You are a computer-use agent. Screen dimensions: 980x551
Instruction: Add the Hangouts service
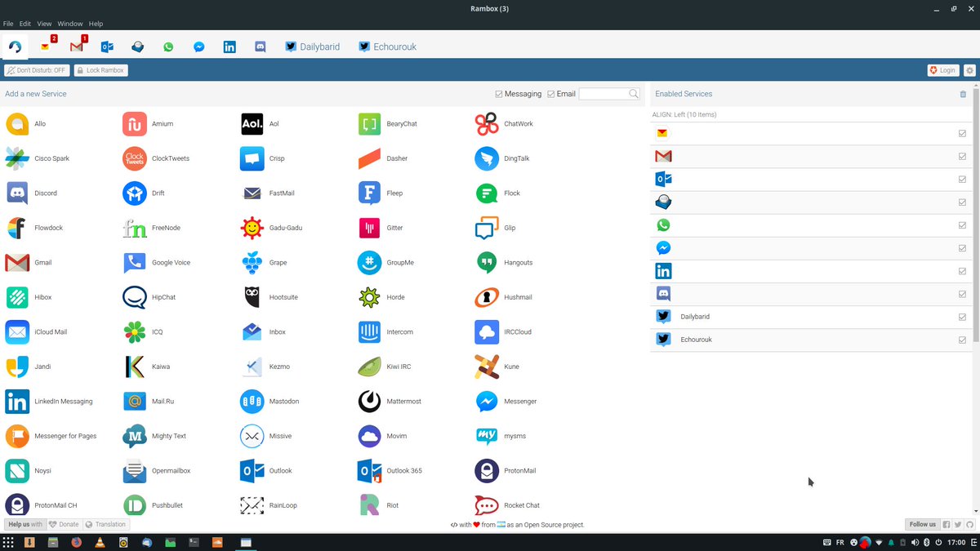(x=504, y=263)
